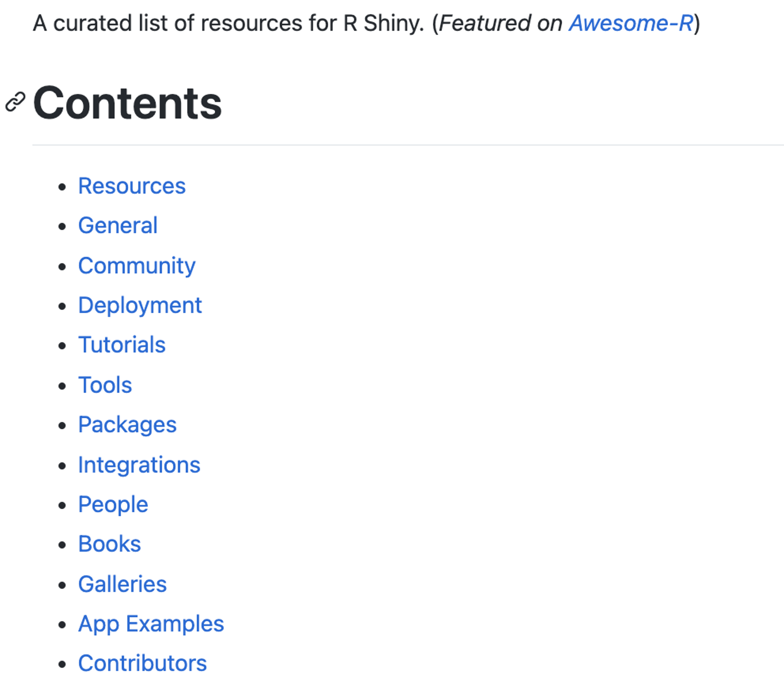Click the Contents heading text
Screen dimensions: 784x686
(127, 103)
